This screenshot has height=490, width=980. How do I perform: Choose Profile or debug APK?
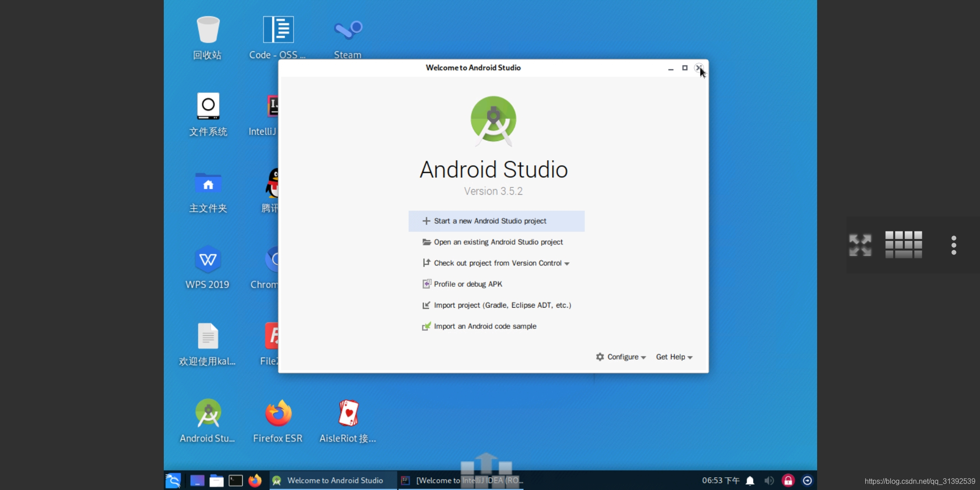click(x=496, y=284)
